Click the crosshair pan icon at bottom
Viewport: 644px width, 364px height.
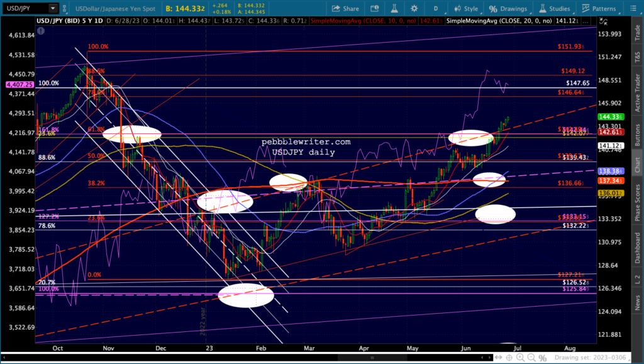pyautogui.click(x=509, y=358)
